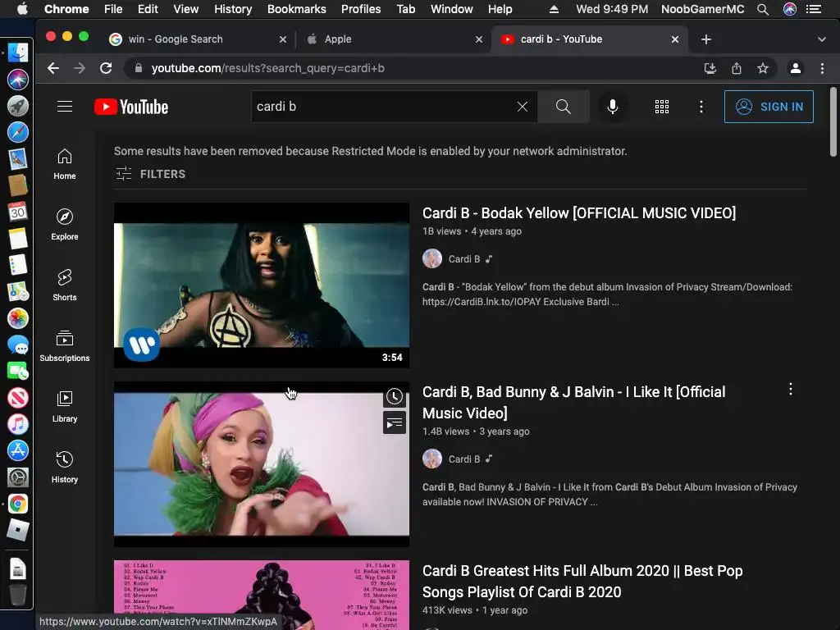This screenshot has height=630, width=840.
Task: Click the SIGN IN button
Action: click(x=769, y=107)
